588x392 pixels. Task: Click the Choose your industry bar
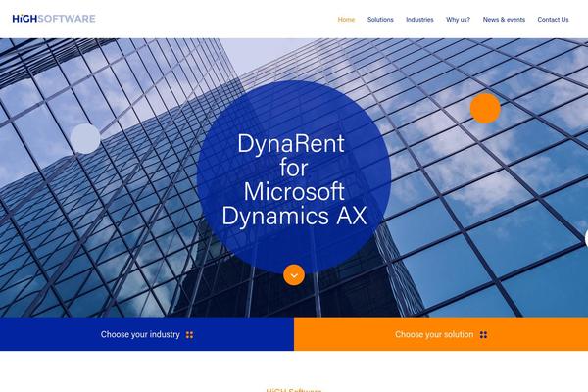147,334
